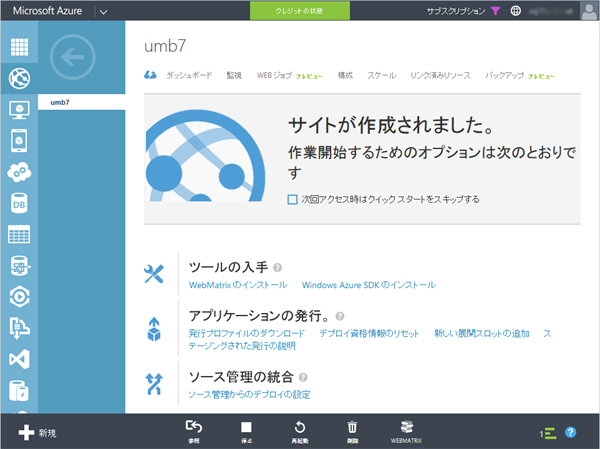Screen dimensions: 600x449
Task: Open the user account avatar icon
Action: (589, 11)
